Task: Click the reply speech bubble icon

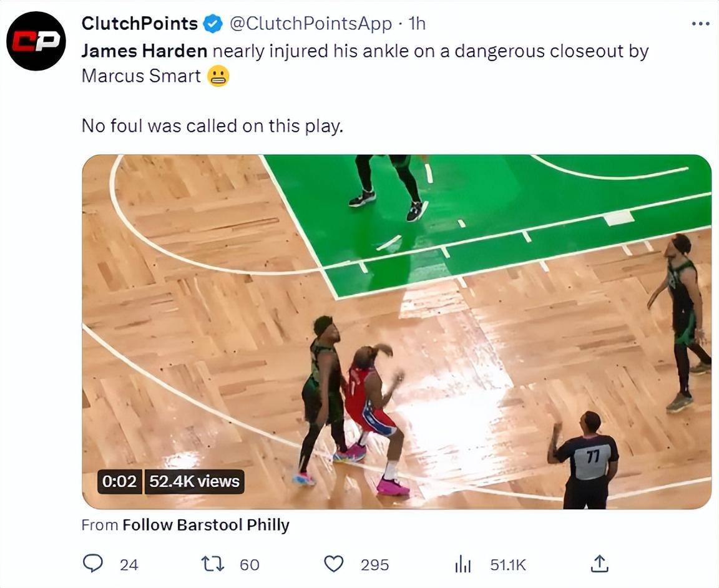Action: click(x=92, y=564)
